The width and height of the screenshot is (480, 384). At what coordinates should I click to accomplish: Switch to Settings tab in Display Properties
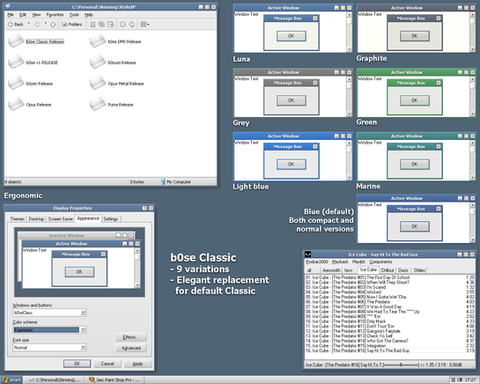(x=111, y=219)
